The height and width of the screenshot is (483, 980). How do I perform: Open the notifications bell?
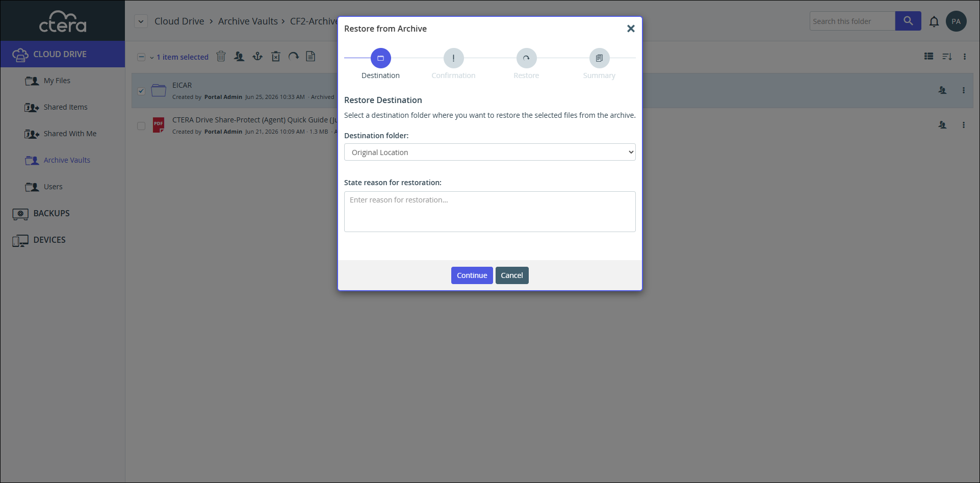(934, 21)
